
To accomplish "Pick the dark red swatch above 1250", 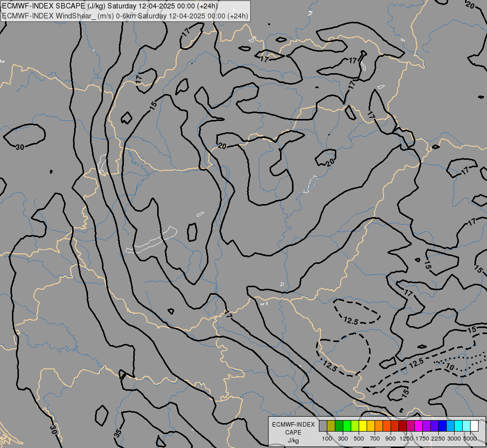I will pyautogui.click(x=402, y=426).
